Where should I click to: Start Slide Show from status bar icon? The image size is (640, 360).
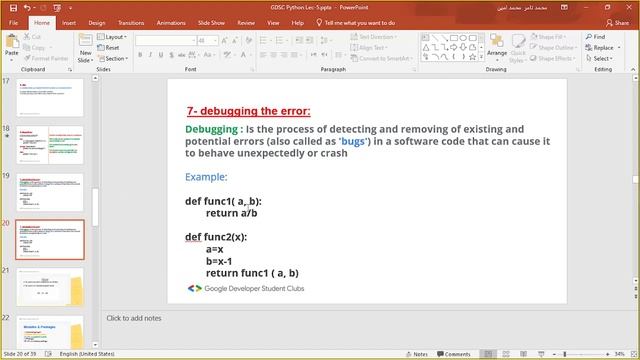point(541,354)
